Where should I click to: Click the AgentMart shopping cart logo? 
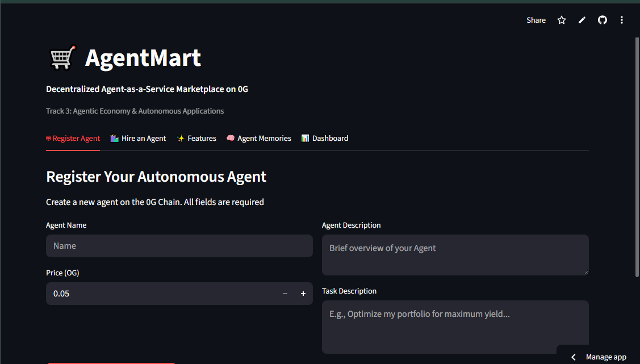(x=61, y=58)
